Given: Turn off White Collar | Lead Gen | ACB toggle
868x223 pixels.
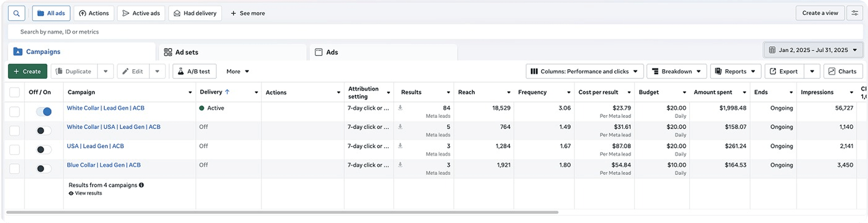Looking at the screenshot, I should click(44, 112).
